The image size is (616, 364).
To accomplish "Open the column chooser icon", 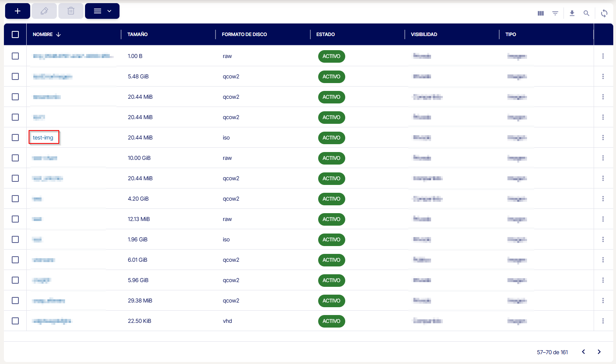I will [x=541, y=13].
